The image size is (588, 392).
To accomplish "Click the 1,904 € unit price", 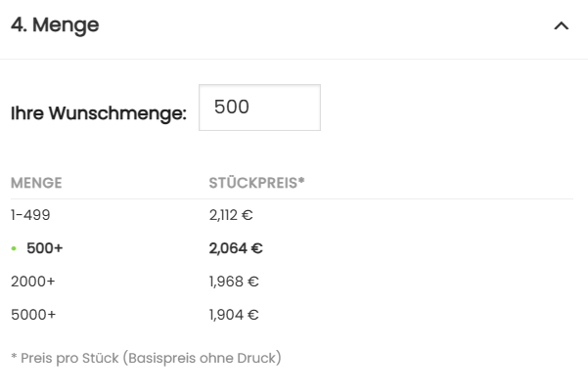I will point(234,315).
